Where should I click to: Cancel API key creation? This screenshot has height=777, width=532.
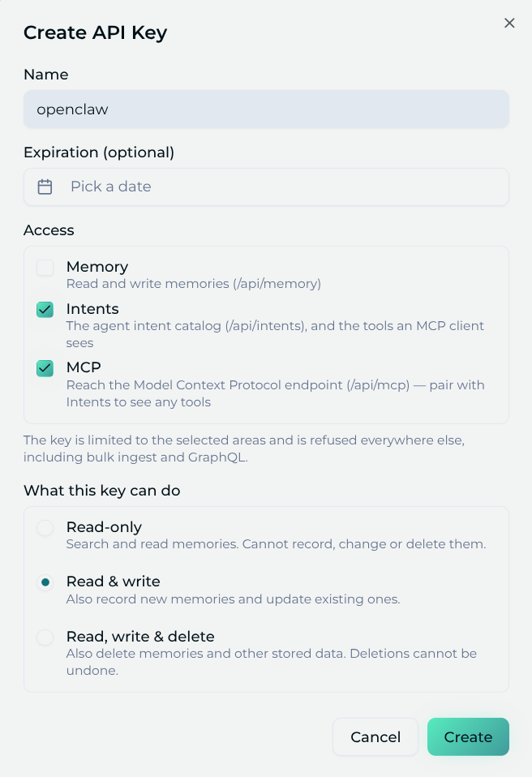point(375,737)
